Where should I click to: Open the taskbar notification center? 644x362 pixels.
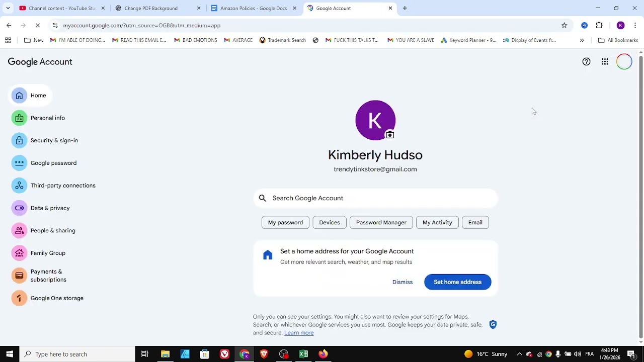pyautogui.click(x=631, y=354)
